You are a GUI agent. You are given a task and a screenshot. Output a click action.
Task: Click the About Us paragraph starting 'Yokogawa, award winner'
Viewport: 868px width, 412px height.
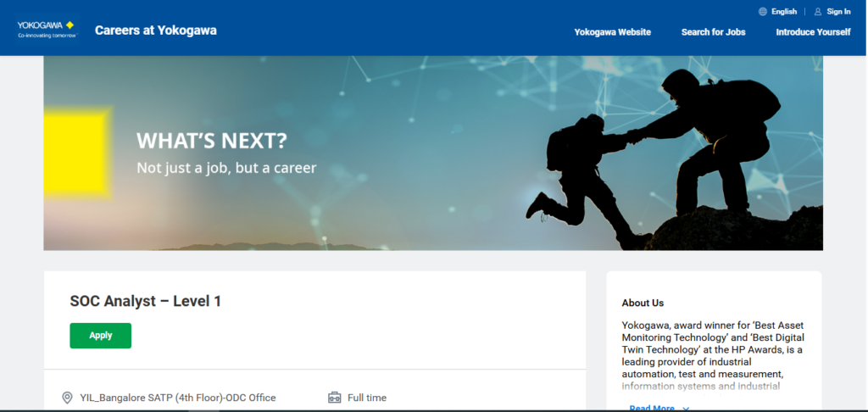click(713, 355)
